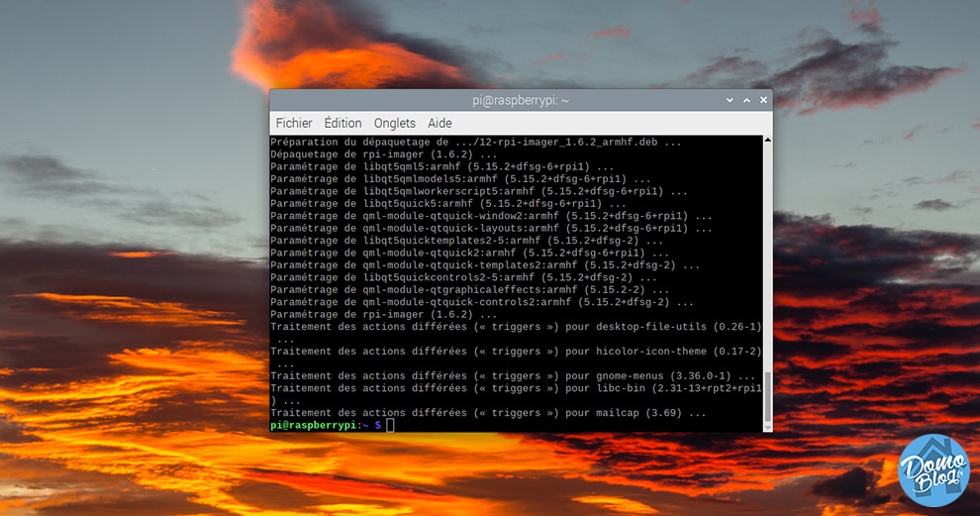Image resolution: width=980 pixels, height=516 pixels.
Task: Minimize the terminal window
Action: pyautogui.click(x=730, y=100)
